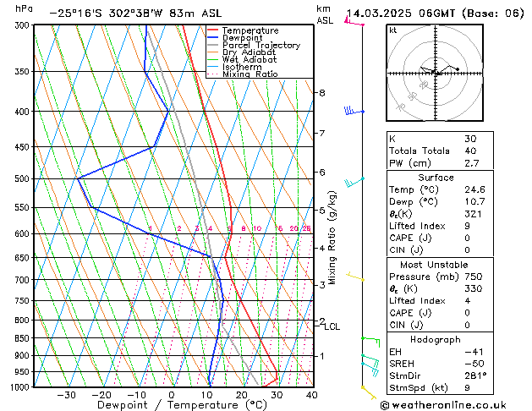Image resolution: width=532 pixels, height=411 pixels.
Task: Click the 'Dewpoint / Temperature (°C)' axis label
Action: pos(182,405)
